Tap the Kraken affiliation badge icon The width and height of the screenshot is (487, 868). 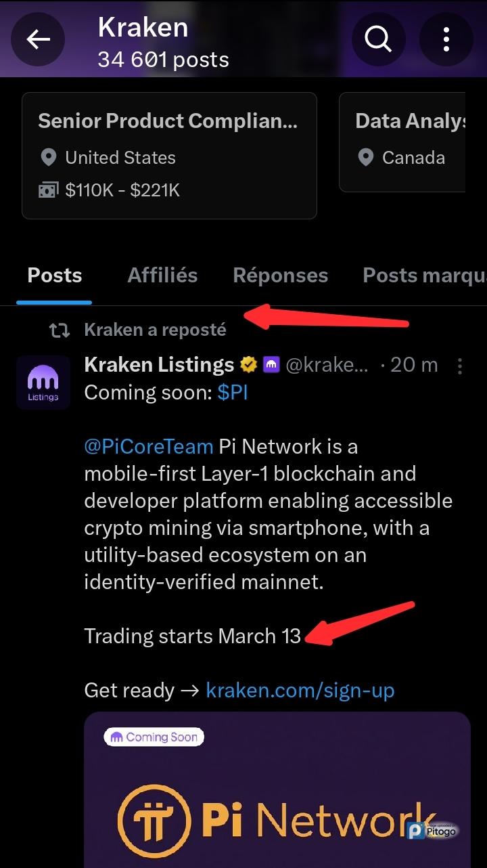tap(271, 366)
